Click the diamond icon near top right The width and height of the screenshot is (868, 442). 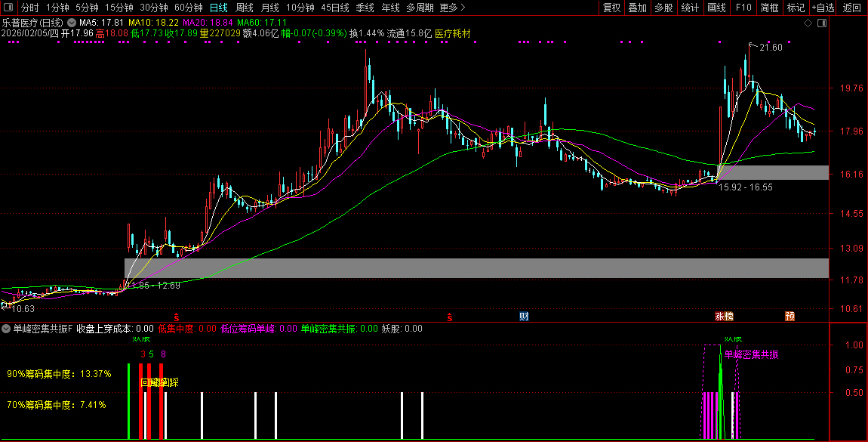(808, 23)
